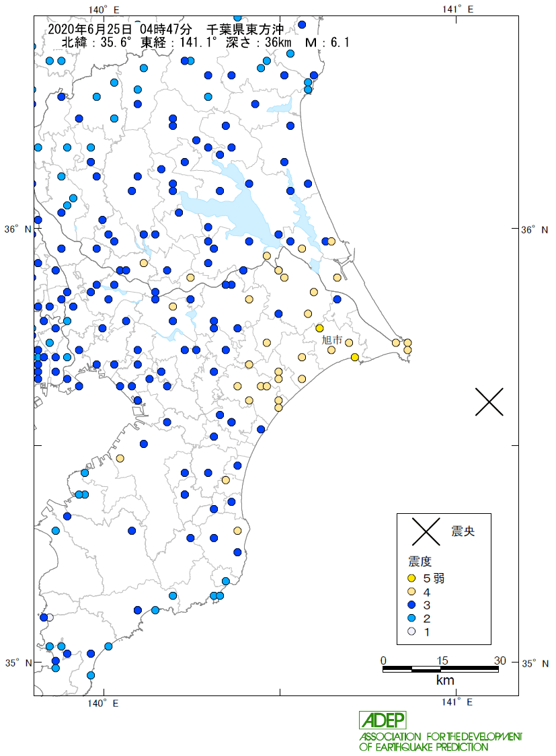Click the 震度 legend heading

(x=420, y=561)
